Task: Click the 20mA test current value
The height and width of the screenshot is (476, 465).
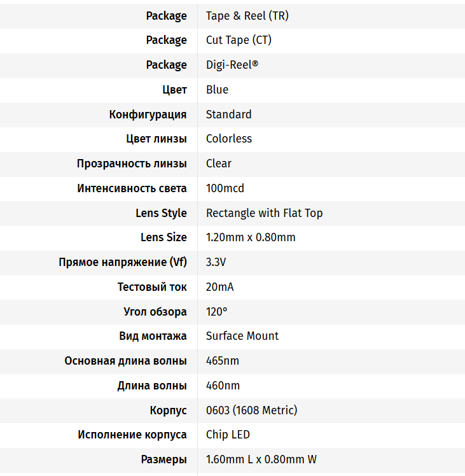Action: click(x=219, y=287)
